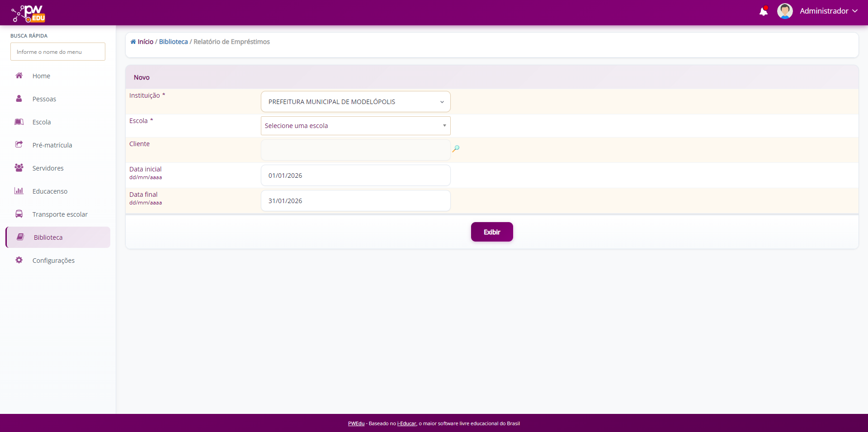This screenshot has height=432, width=868.
Task: Follow the Início breadcrumb link
Action: tap(145, 42)
